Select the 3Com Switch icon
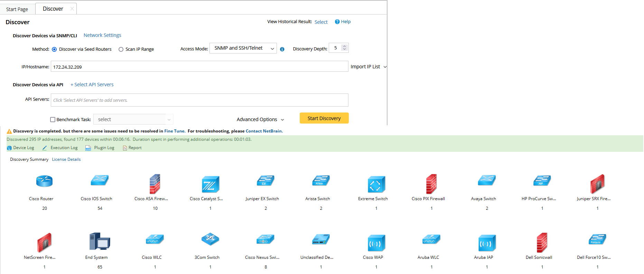The height and width of the screenshot is (274, 644). 211,239
